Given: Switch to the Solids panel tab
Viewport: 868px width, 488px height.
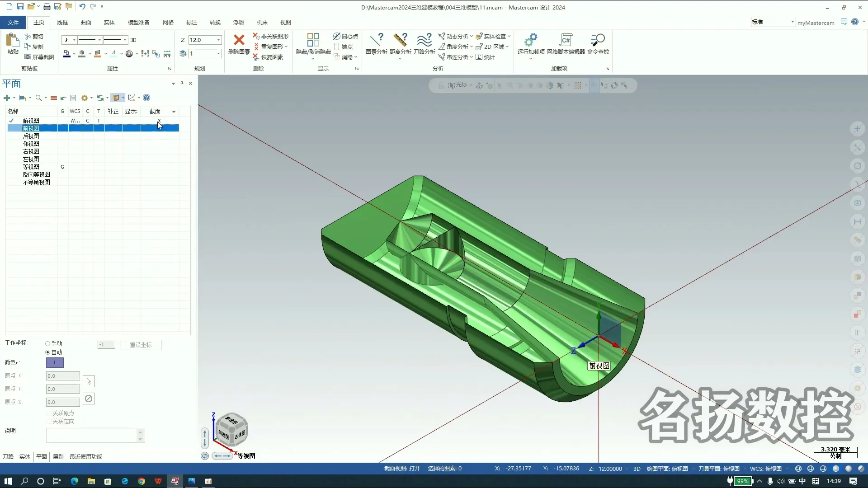Looking at the screenshot, I should (25, 457).
